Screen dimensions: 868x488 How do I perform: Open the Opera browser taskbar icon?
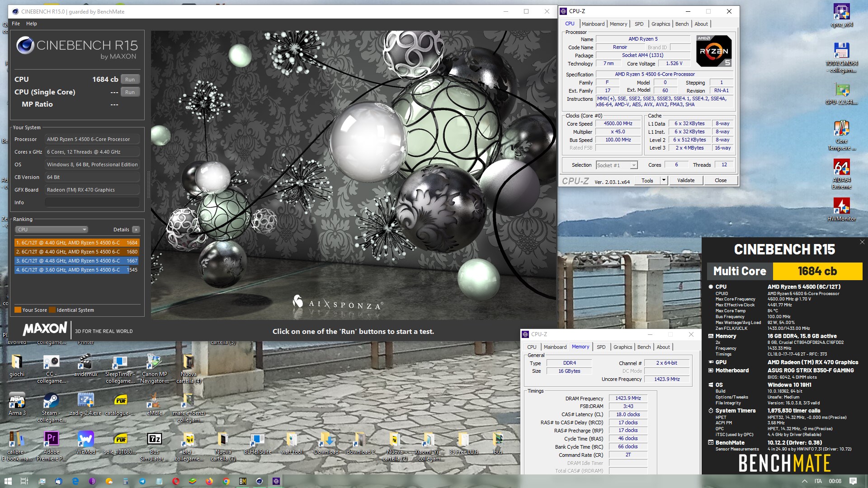[x=176, y=481]
